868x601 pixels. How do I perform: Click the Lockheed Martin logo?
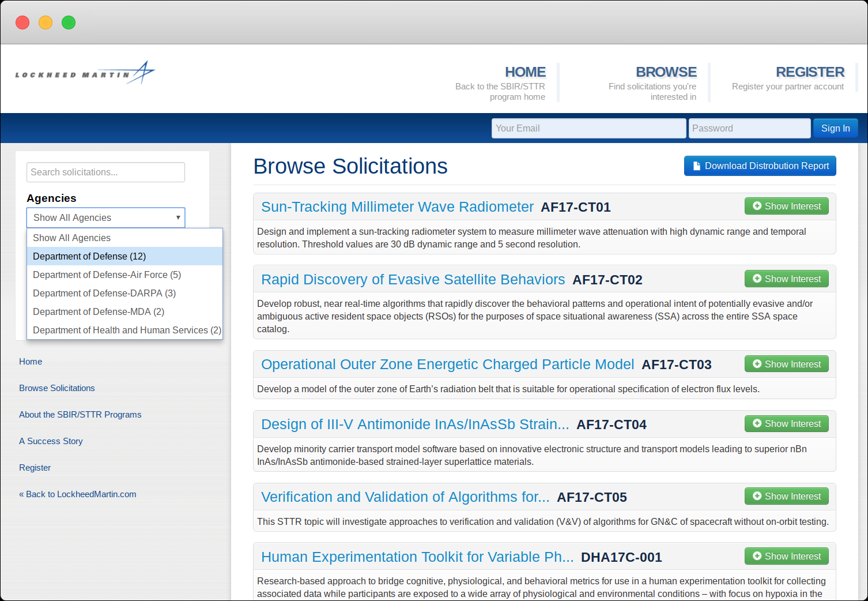[84, 73]
